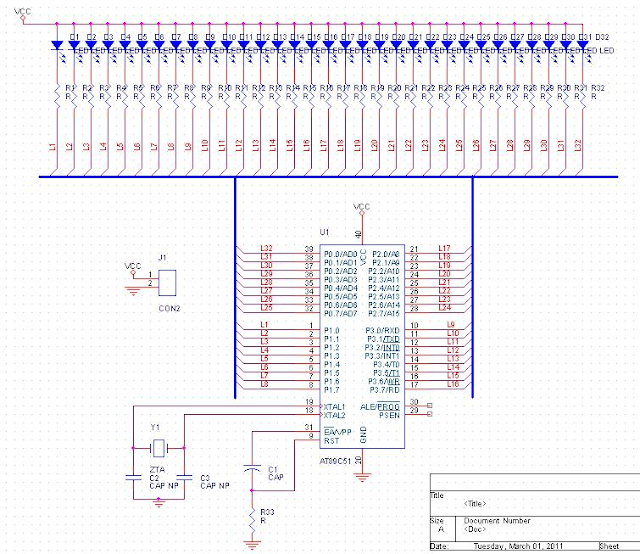Click the C1 reference label

273,469
